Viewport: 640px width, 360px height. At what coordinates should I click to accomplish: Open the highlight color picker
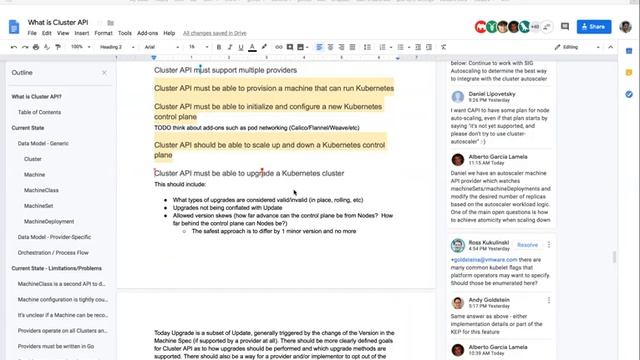(264, 47)
